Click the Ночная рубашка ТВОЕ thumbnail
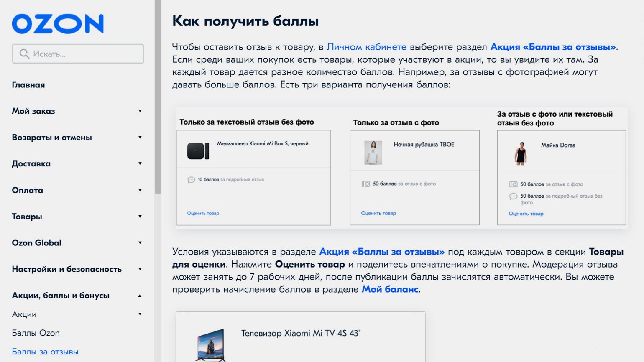This screenshot has height=362, width=644. pyautogui.click(x=373, y=153)
